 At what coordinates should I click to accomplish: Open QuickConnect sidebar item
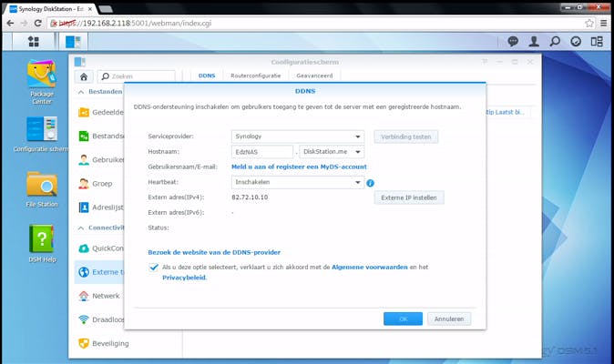(101, 248)
